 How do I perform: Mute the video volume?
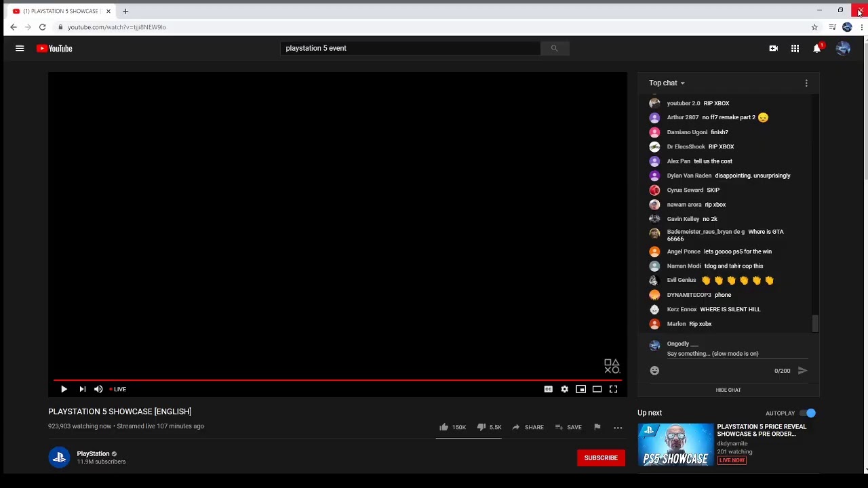(98, 389)
